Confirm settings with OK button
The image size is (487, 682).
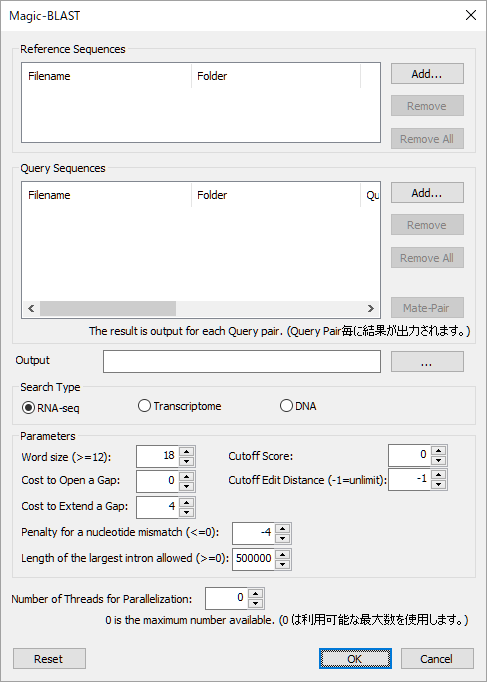(x=355, y=659)
